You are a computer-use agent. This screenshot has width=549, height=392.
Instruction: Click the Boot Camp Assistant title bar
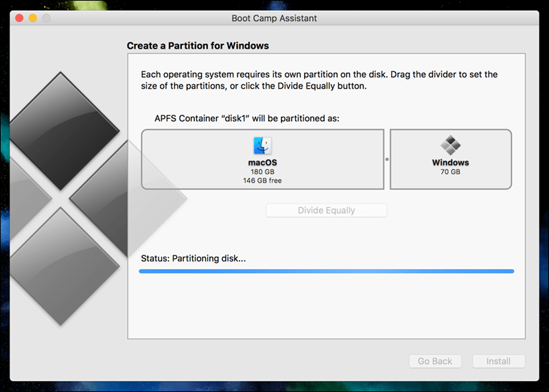pos(274,18)
